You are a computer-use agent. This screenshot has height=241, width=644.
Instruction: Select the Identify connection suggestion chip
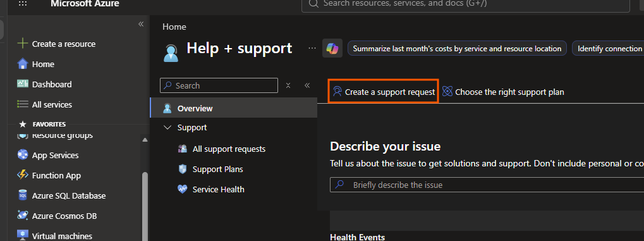point(608,49)
